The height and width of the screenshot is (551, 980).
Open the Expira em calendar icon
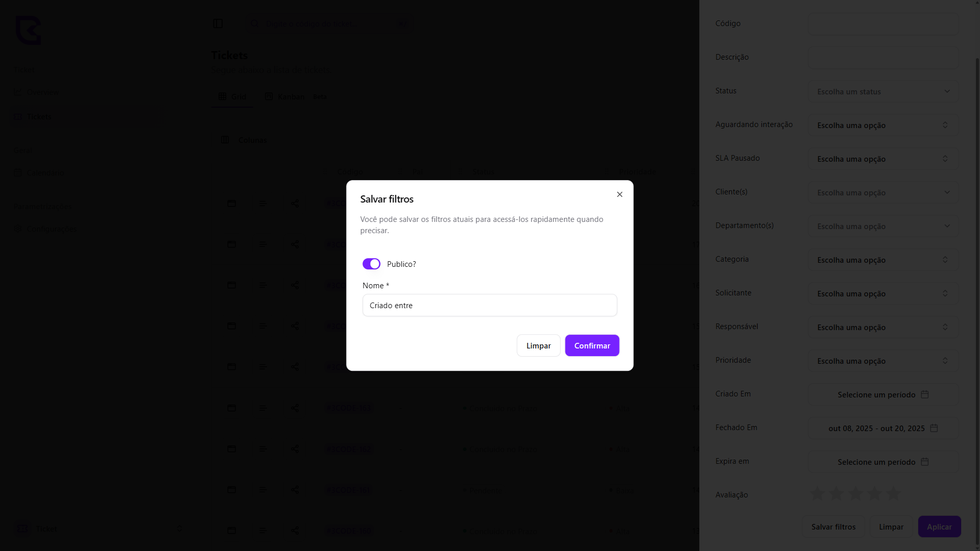(x=925, y=462)
